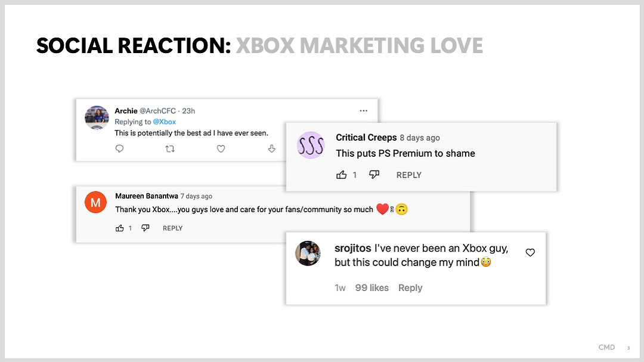Click the 'Replying to' text on Archie's tweet

click(x=132, y=122)
